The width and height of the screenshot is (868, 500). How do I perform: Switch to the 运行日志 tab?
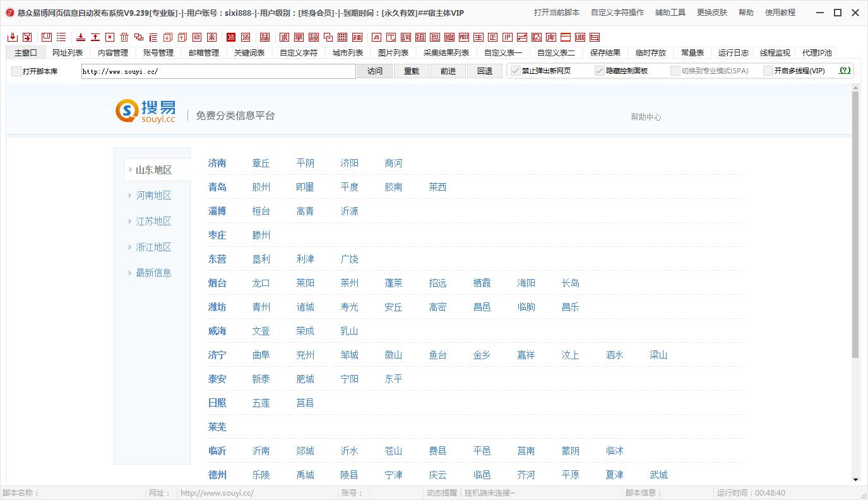click(734, 53)
